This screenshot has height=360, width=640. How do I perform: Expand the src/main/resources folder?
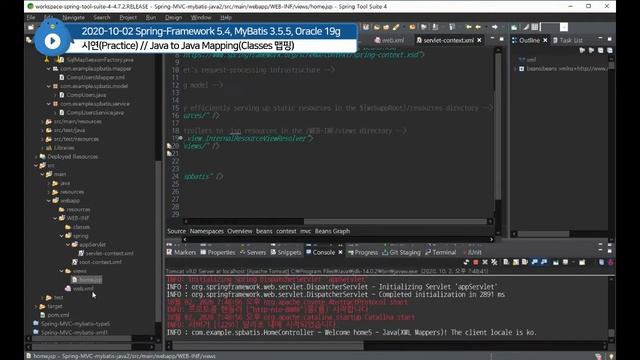(x=42, y=122)
